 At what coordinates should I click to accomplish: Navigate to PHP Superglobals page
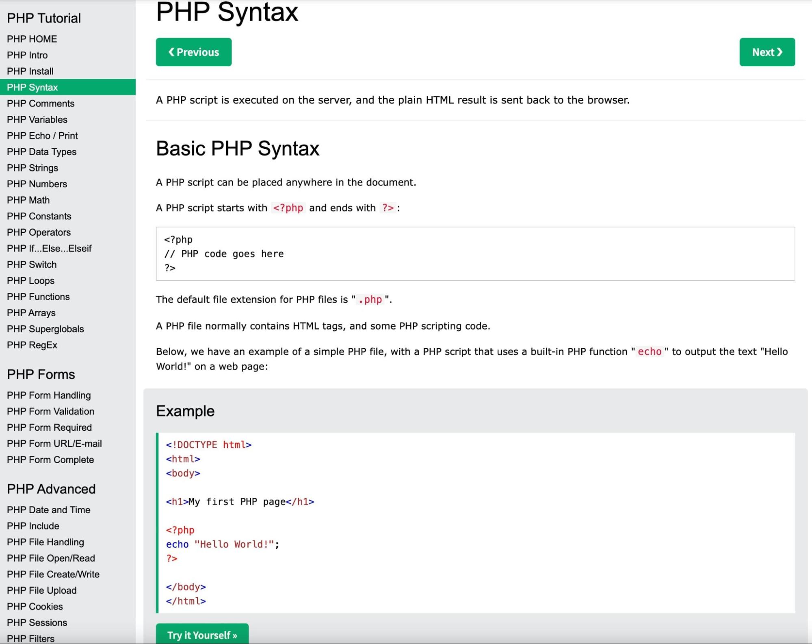pyautogui.click(x=45, y=329)
